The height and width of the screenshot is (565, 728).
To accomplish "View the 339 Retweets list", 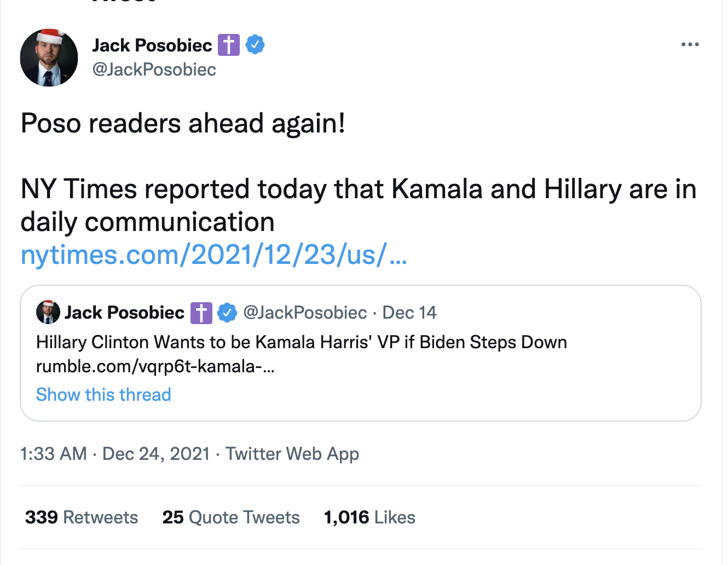I will point(82,517).
